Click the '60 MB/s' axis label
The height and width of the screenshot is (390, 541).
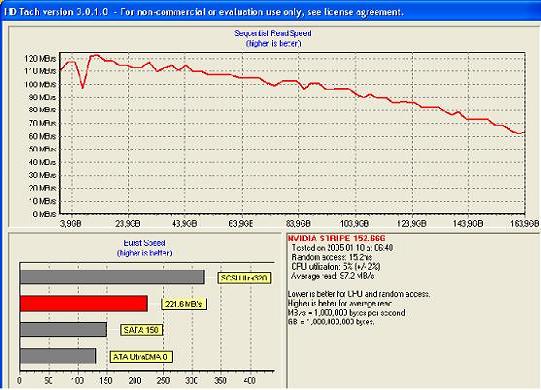[x=42, y=136]
